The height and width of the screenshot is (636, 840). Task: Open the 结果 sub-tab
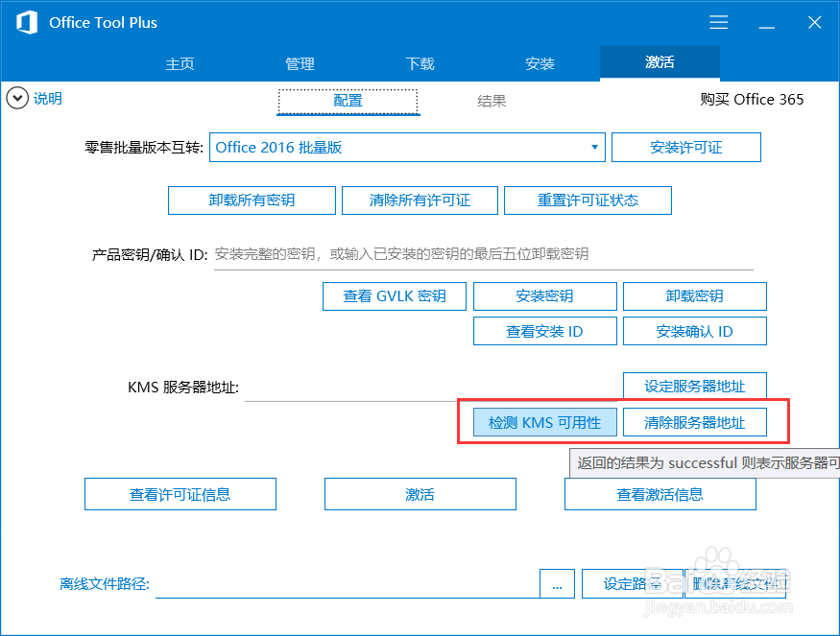pos(492,101)
